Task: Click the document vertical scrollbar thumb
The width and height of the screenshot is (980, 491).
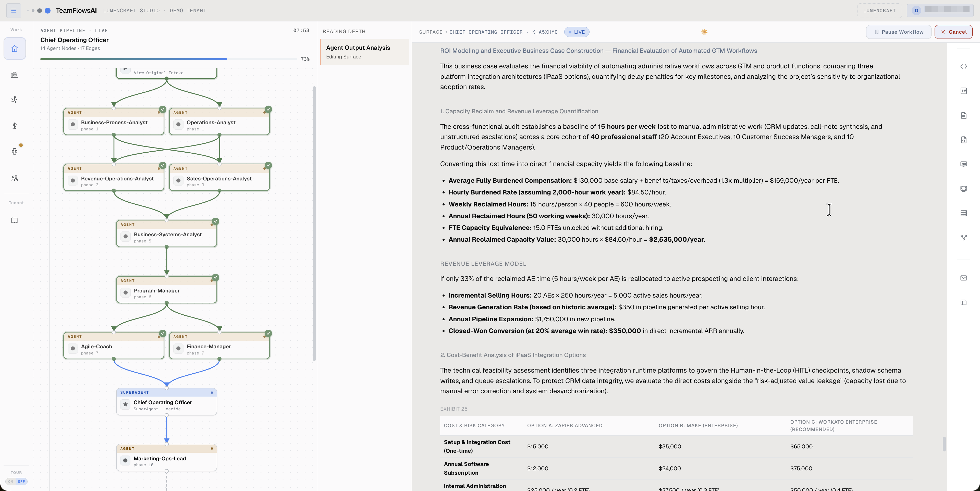Action: 944,444
